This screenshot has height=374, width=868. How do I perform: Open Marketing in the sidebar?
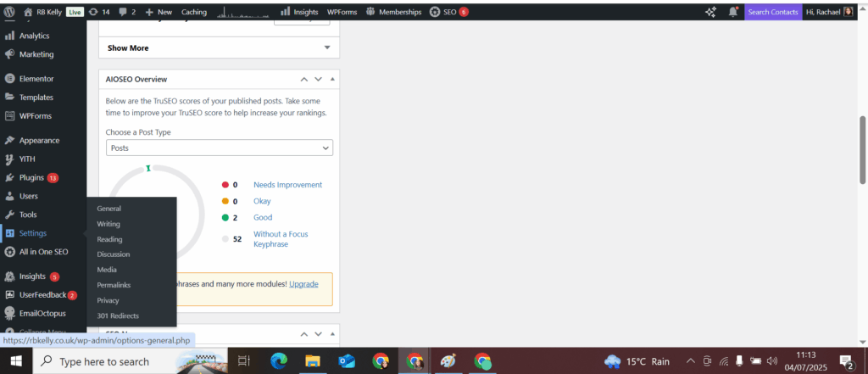[x=36, y=54]
